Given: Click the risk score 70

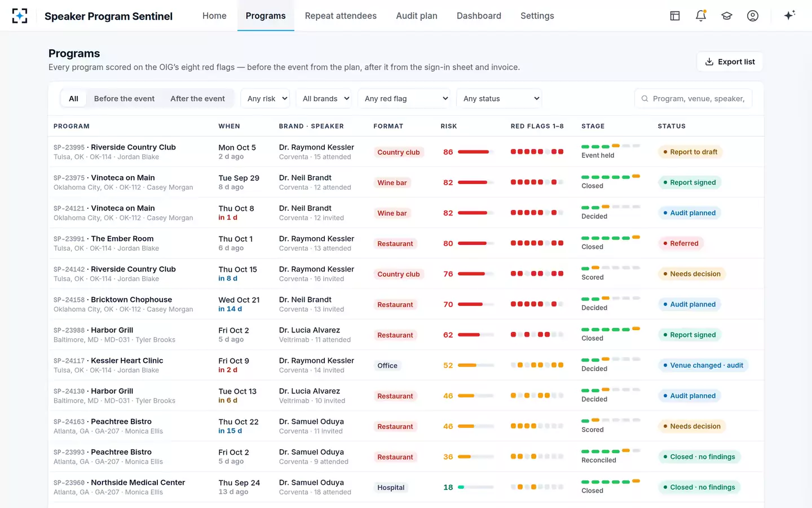Looking at the screenshot, I should (x=448, y=304).
